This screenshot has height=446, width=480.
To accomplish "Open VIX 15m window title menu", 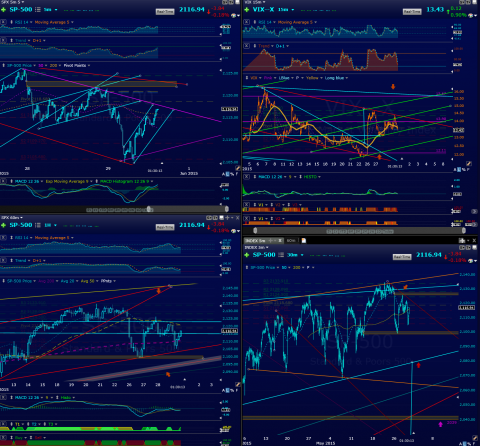I will pos(254,2).
